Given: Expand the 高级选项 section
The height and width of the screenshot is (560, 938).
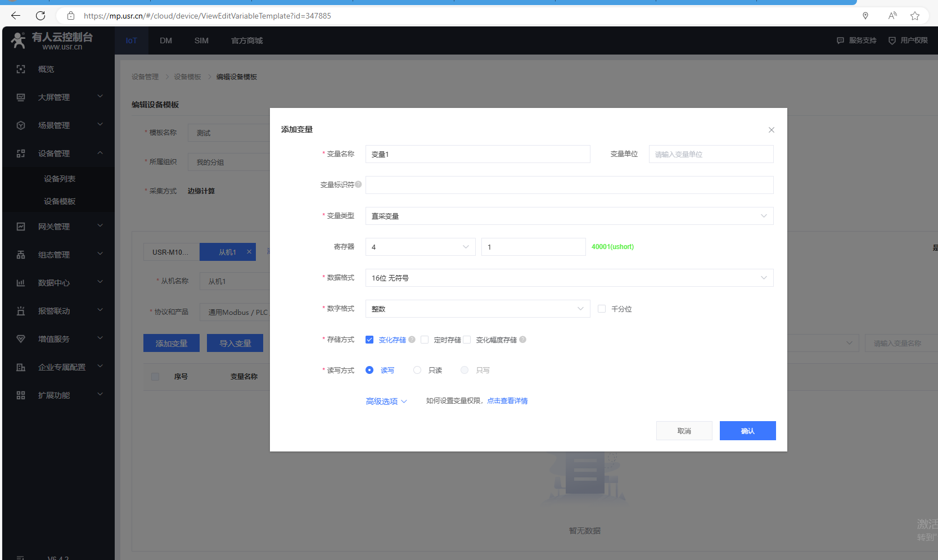Looking at the screenshot, I should click(x=386, y=401).
